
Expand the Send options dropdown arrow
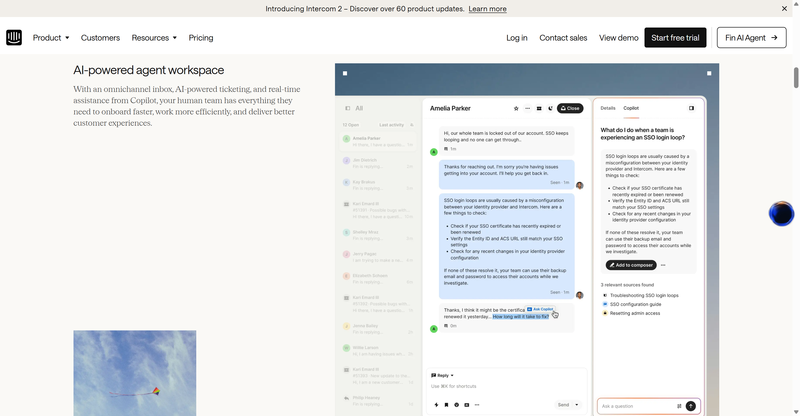tap(577, 405)
